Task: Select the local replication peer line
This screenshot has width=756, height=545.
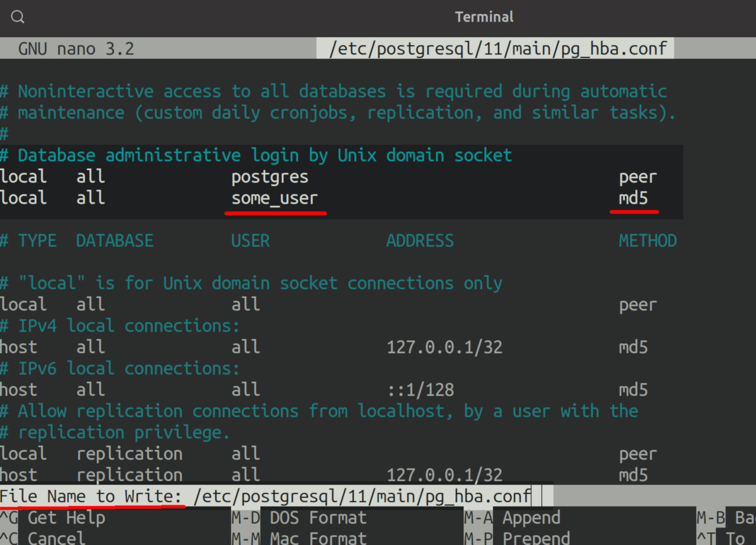Action: [x=130, y=453]
